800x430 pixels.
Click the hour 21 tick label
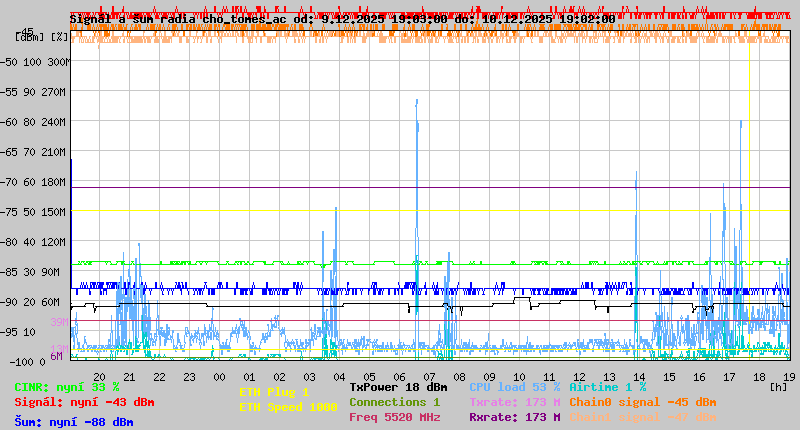coord(130,377)
